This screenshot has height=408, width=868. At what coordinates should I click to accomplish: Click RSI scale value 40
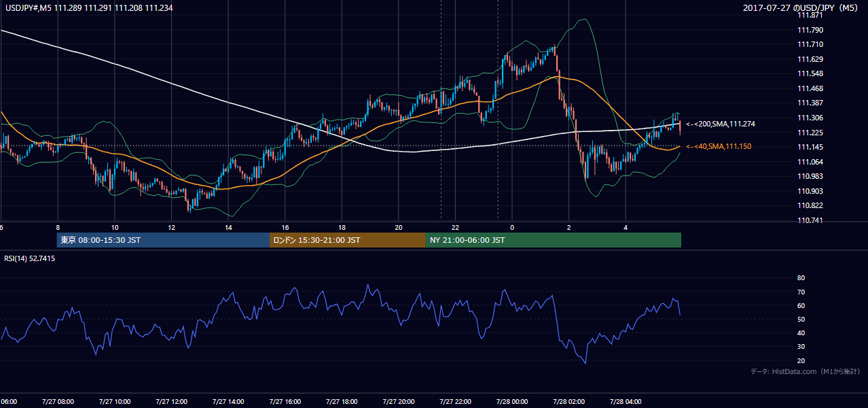click(x=801, y=333)
